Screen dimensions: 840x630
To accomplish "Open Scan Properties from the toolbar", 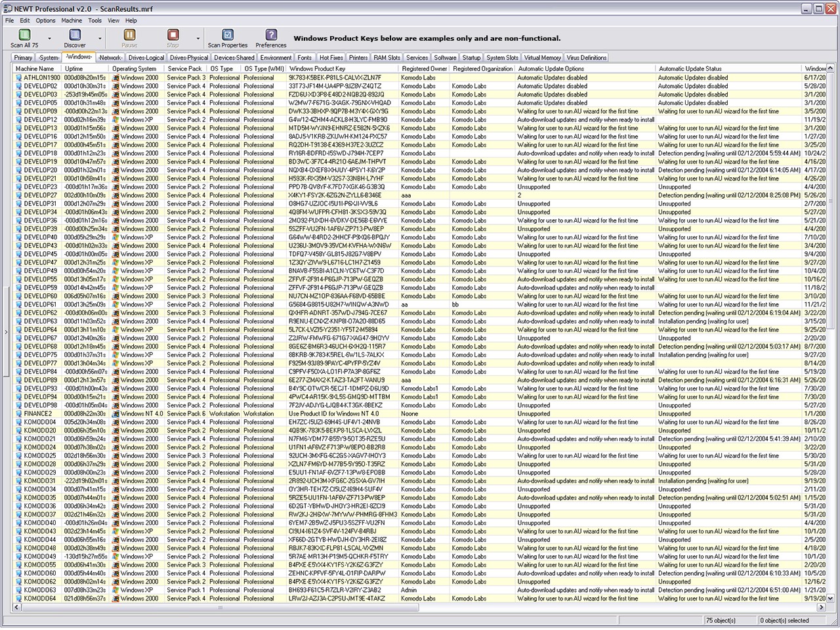I will click(227, 35).
